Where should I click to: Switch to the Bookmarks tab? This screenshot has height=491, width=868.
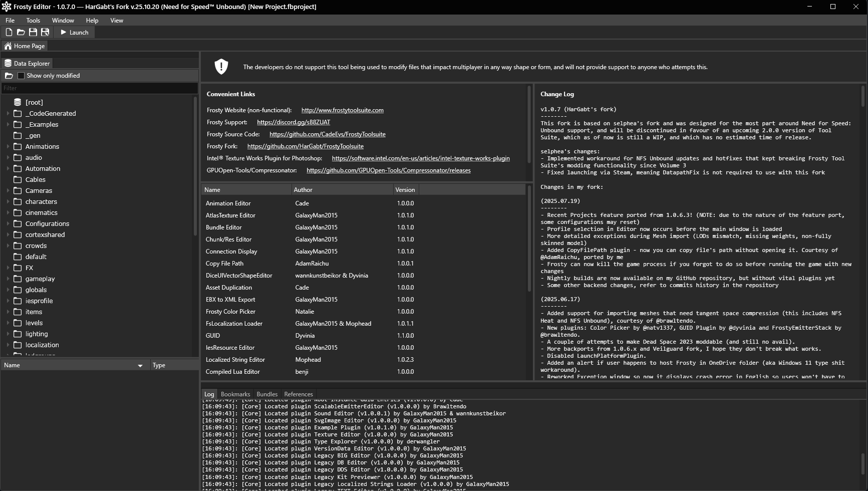pyautogui.click(x=235, y=394)
